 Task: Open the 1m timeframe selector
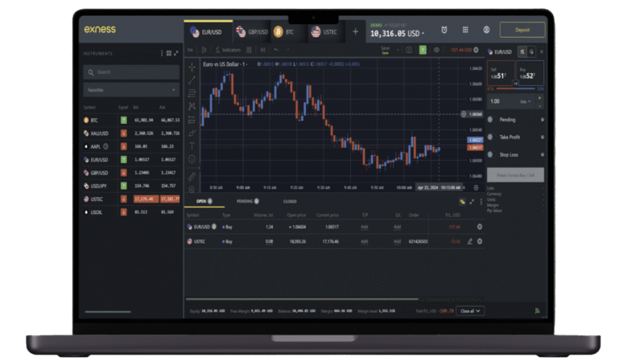190,50
